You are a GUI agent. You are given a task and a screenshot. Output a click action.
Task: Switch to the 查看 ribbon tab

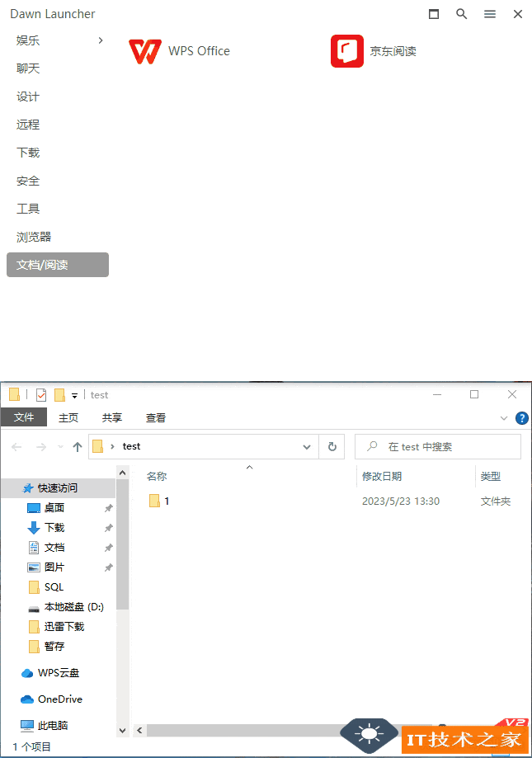[x=156, y=417]
